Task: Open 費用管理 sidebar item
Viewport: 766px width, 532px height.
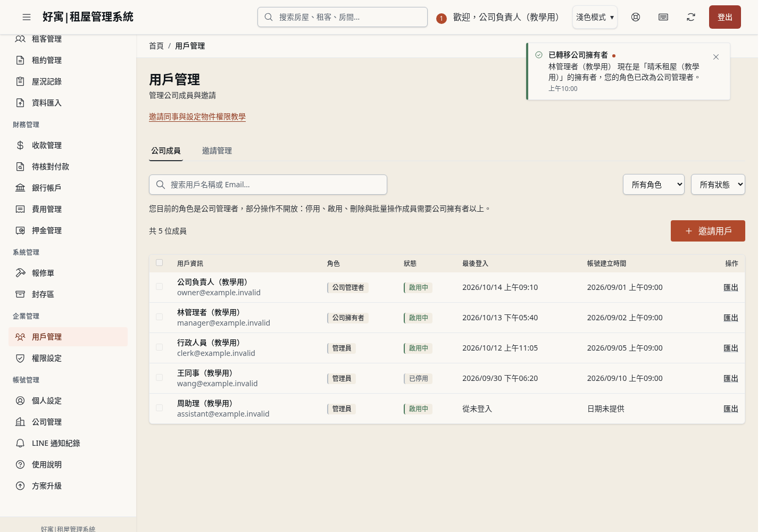Action: pyautogui.click(x=68, y=209)
